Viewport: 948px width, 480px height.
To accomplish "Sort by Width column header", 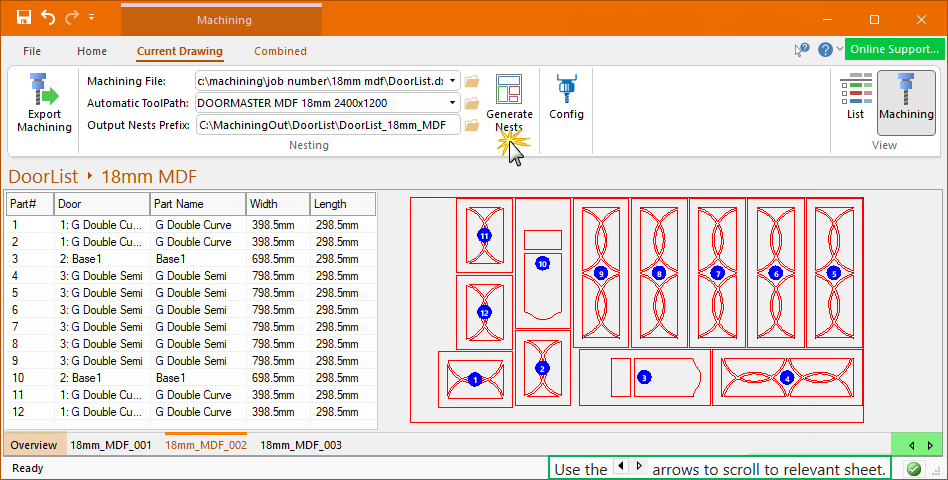I will [278, 204].
